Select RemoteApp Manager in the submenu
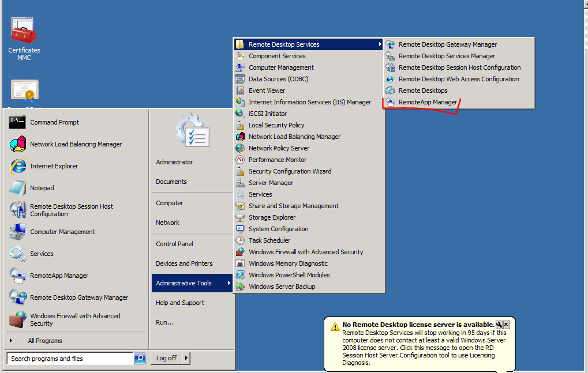588x373 pixels. pyautogui.click(x=428, y=102)
